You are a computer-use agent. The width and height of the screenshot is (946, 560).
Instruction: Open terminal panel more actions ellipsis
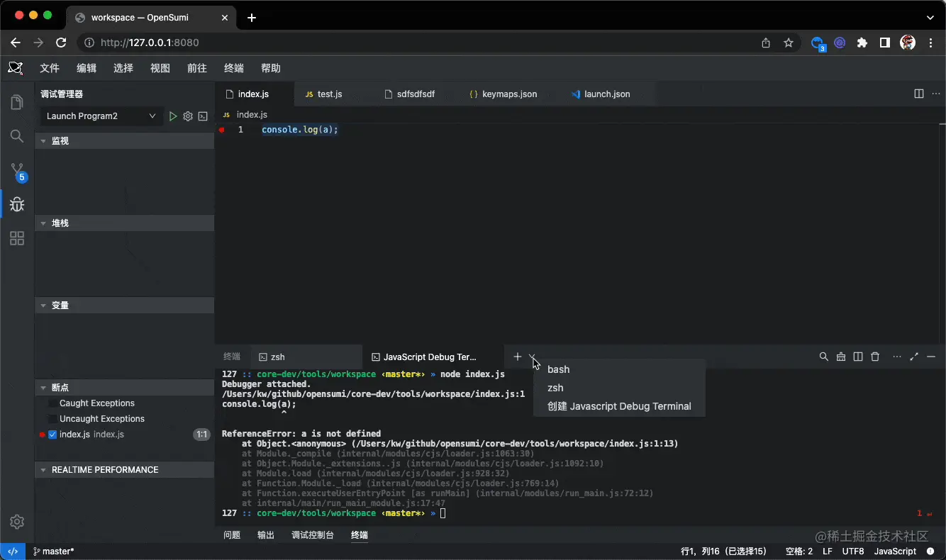coord(897,357)
